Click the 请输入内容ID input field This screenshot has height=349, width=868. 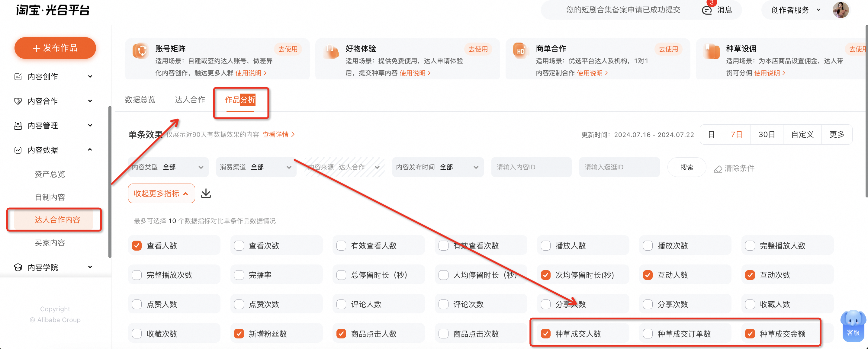(x=531, y=167)
